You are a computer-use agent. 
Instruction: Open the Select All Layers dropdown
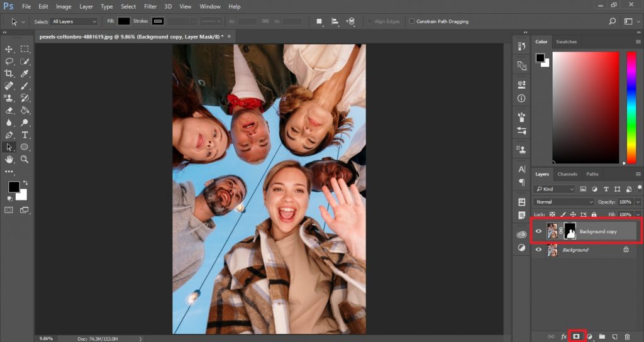[74, 21]
